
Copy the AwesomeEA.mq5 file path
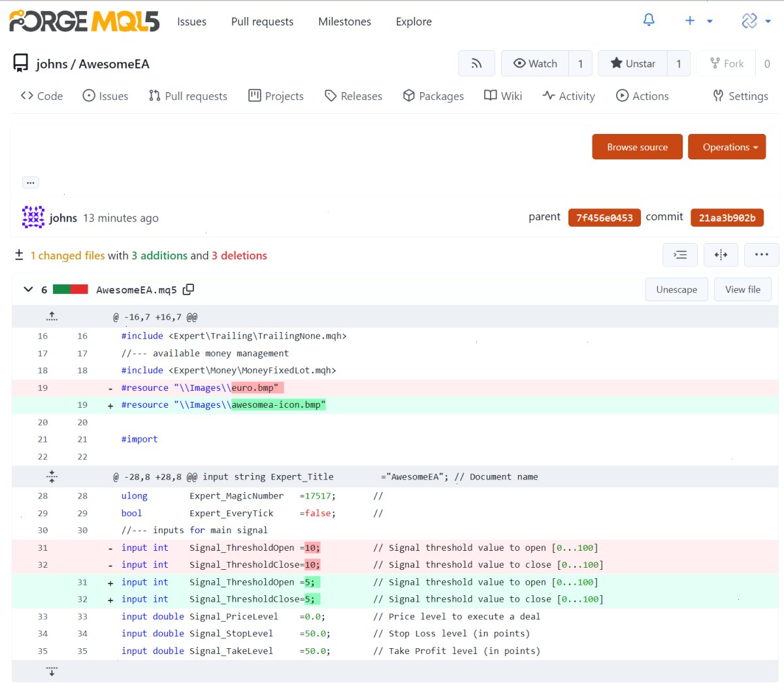[189, 289]
